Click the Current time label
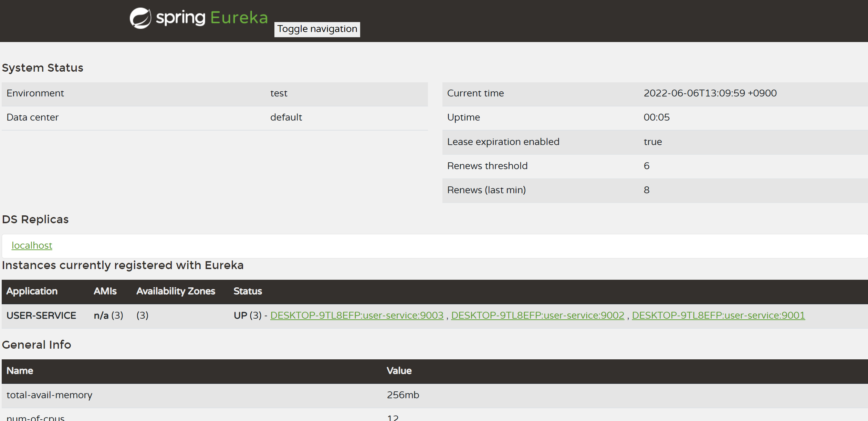This screenshot has width=868, height=421. click(x=475, y=93)
